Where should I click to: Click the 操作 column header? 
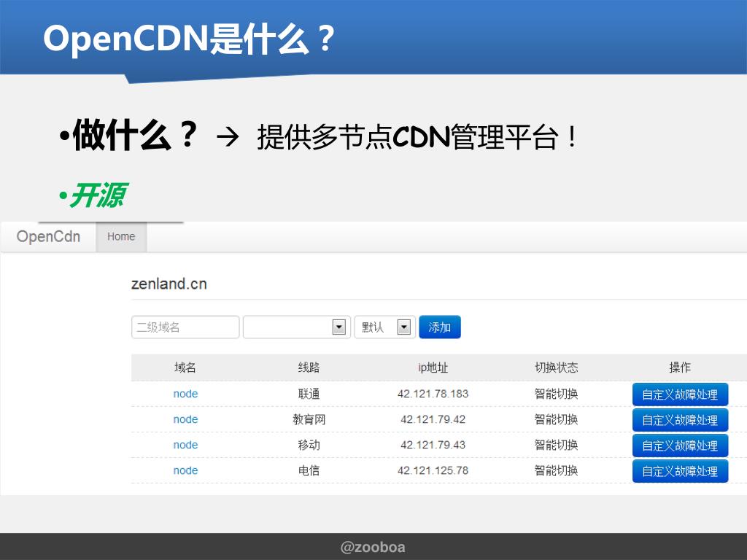click(x=680, y=367)
